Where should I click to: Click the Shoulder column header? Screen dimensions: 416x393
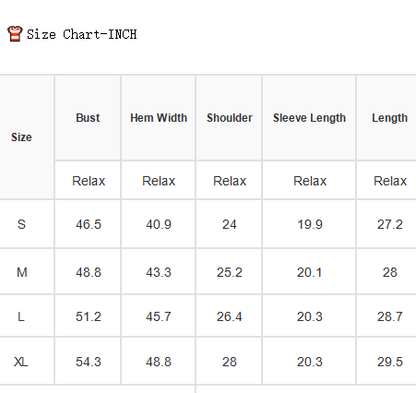point(229,118)
